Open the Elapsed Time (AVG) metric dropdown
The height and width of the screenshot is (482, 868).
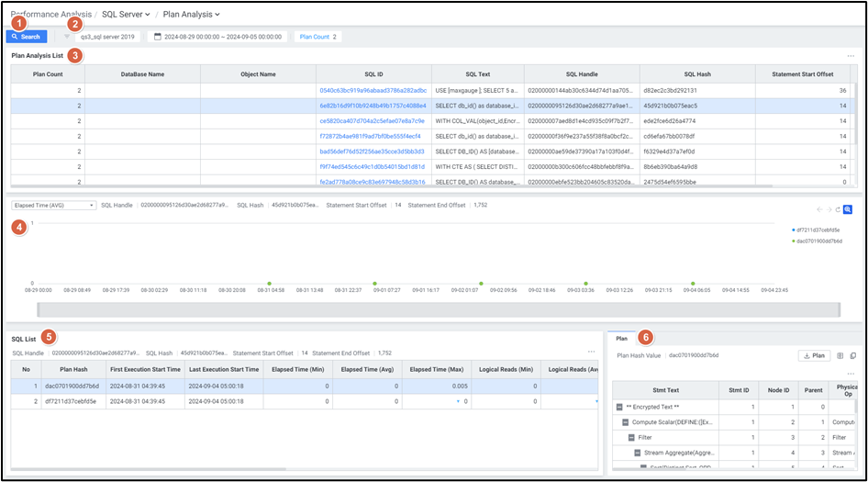click(53, 206)
